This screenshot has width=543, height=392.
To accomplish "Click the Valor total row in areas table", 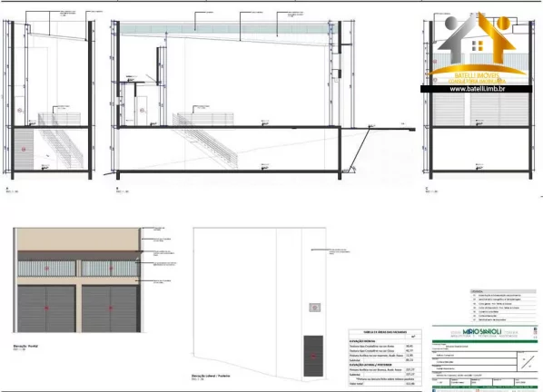I will [x=385, y=384].
